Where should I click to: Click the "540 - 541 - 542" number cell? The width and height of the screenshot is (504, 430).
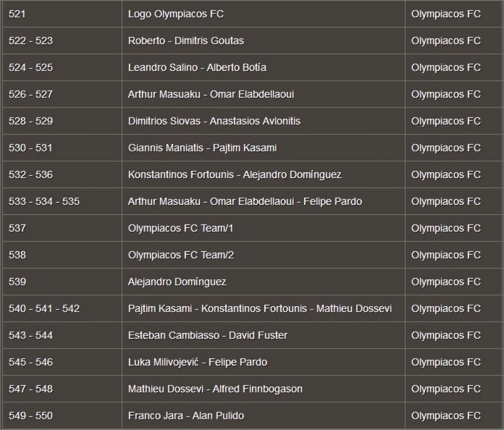(44, 309)
